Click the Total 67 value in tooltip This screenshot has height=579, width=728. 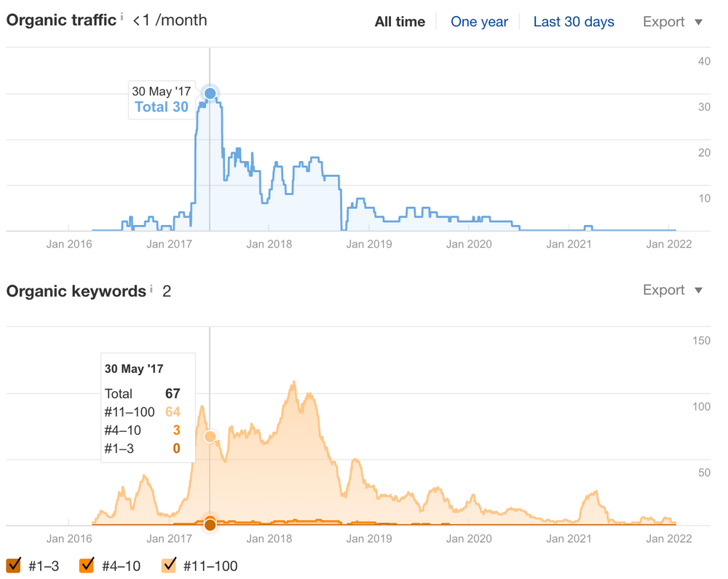pyautogui.click(x=175, y=393)
